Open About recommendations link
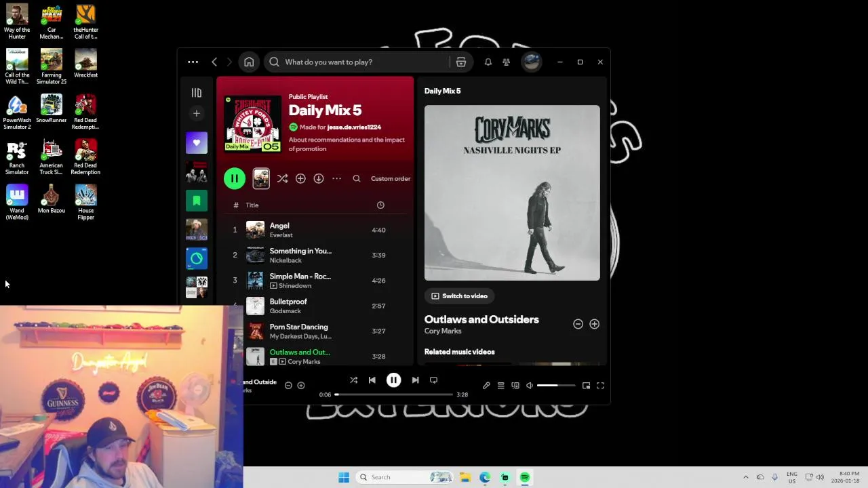This screenshot has height=488, width=868. [x=347, y=144]
